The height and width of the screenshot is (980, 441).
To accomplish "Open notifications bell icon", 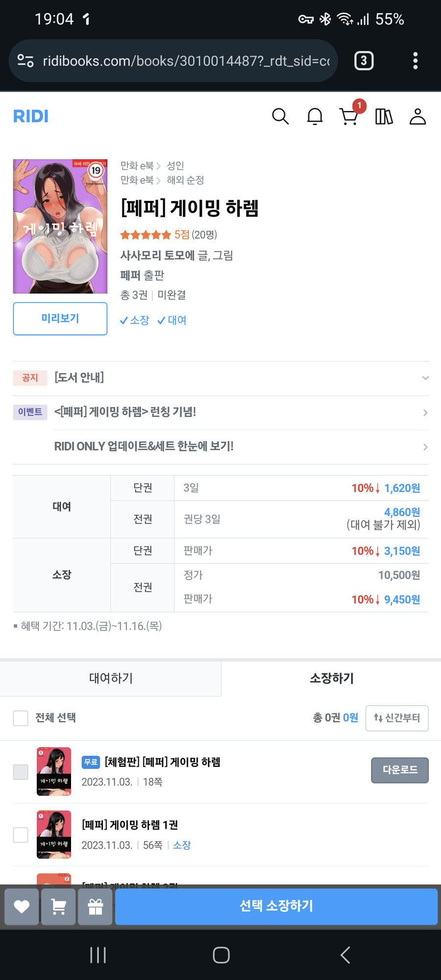I will (x=315, y=117).
